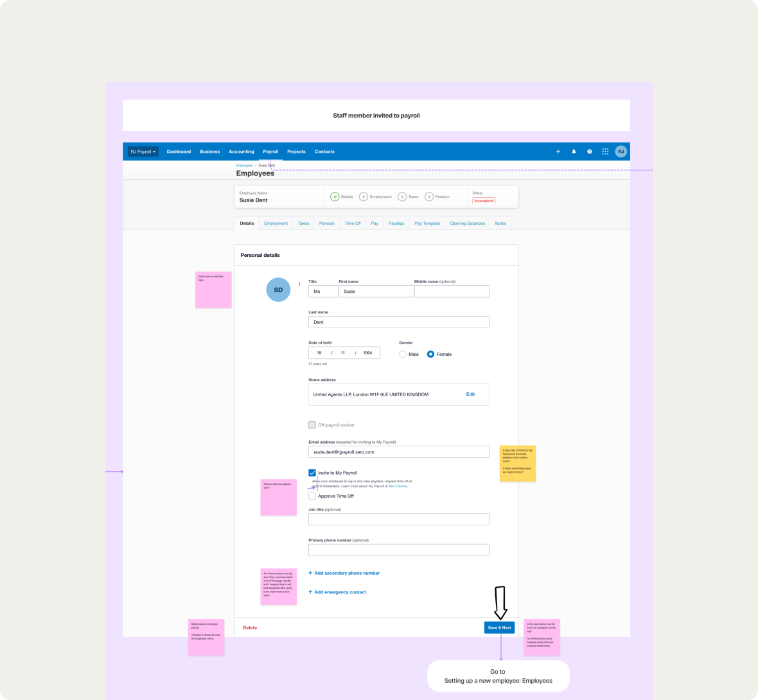
Task: Click the RJ user avatar icon
Action: click(621, 152)
